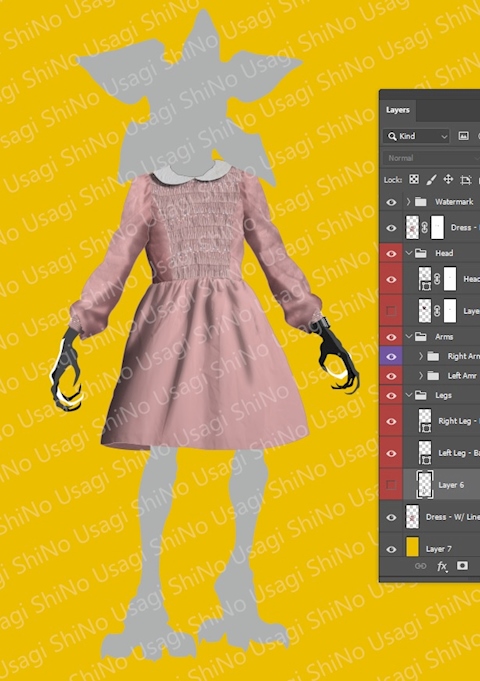Click the Add layer mask icon
This screenshot has width=480, height=681.
(x=462, y=565)
